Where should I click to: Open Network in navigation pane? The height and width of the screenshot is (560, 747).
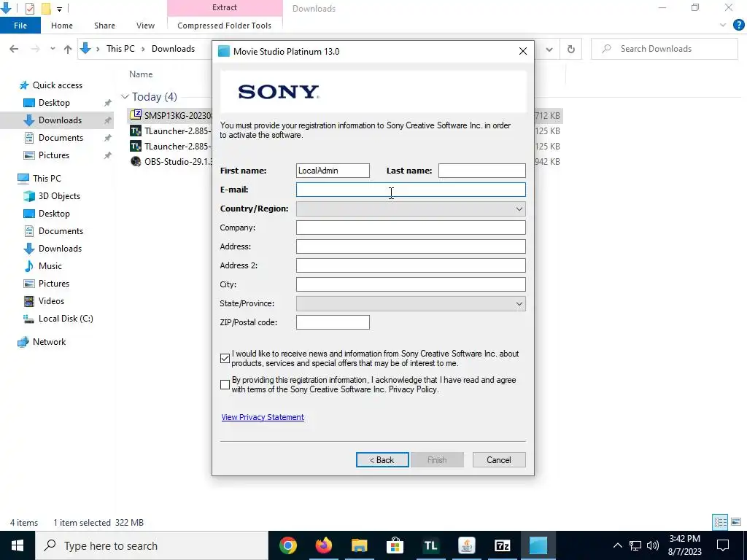(x=49, y=342)
